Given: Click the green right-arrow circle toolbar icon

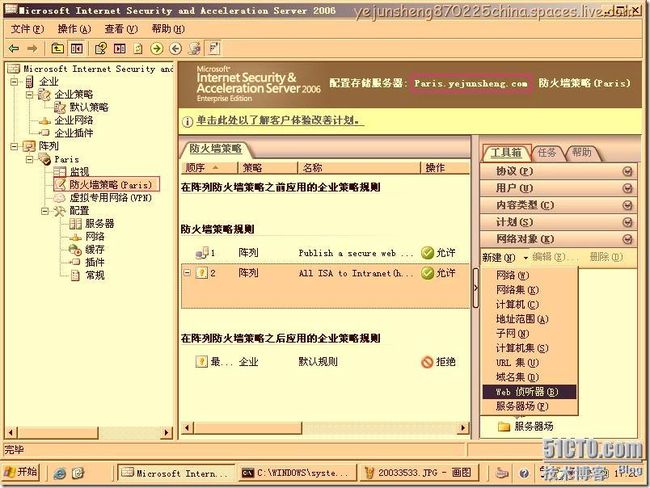Looking at the screenshot, I should point(157,49).
